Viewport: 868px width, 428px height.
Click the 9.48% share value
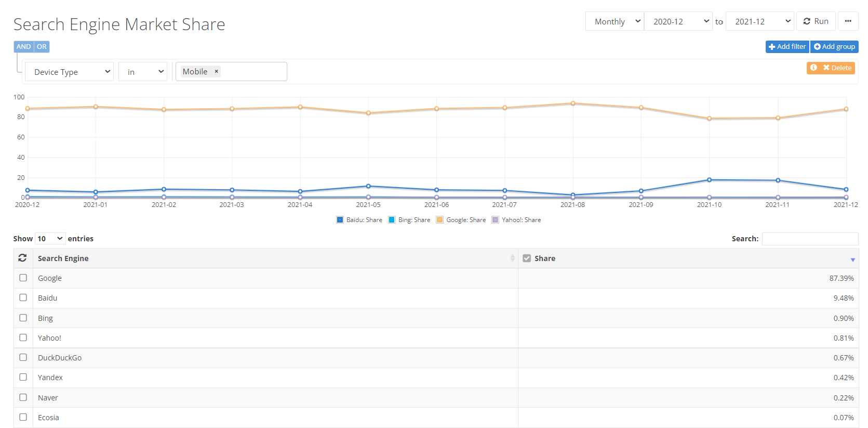(844, 298)
